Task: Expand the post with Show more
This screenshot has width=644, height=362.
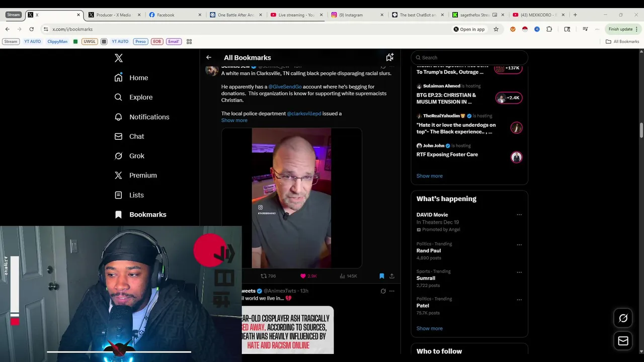Action: click(234, 120)
